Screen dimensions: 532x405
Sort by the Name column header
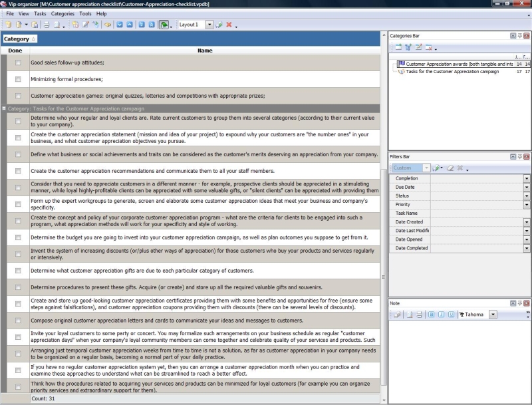pyautogui.click(x=205, y=51)
